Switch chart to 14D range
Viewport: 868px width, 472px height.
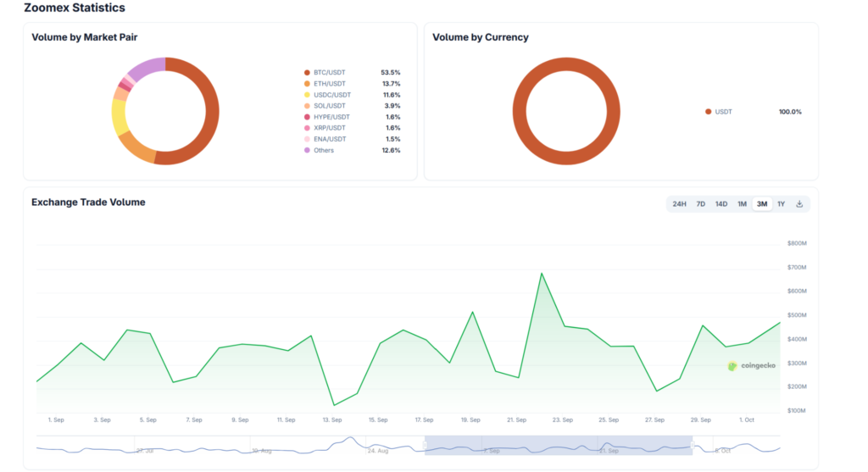(721, 204)
